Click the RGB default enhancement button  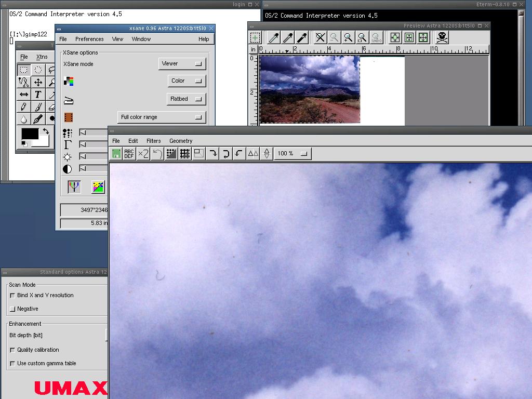[x=74, y=187]
